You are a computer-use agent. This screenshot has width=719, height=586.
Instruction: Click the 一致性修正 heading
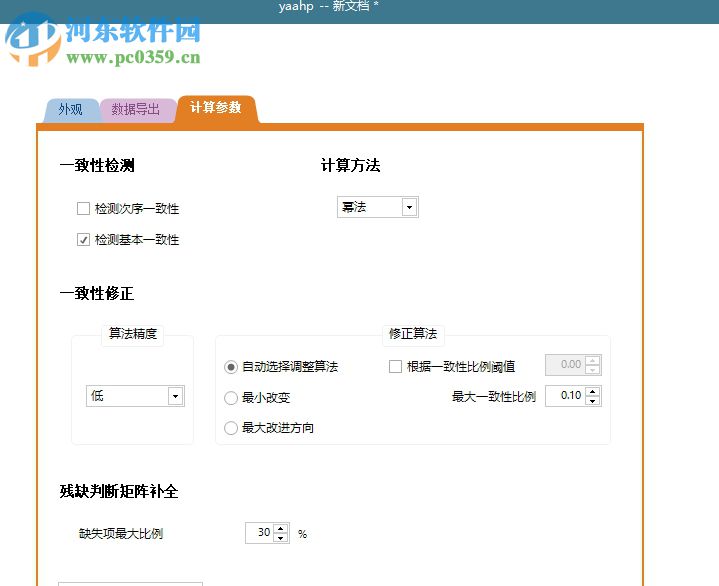coord(97,293)
